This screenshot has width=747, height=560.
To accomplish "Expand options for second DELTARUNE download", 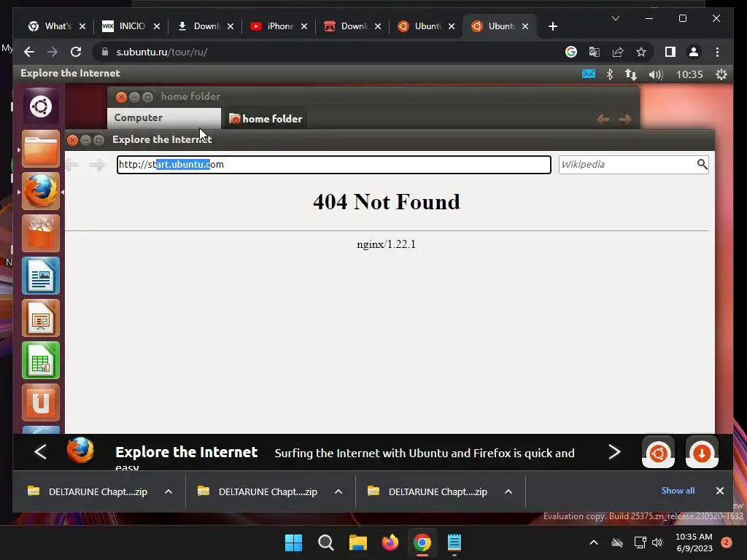I will pyautogui.click(x=338, y=491).
